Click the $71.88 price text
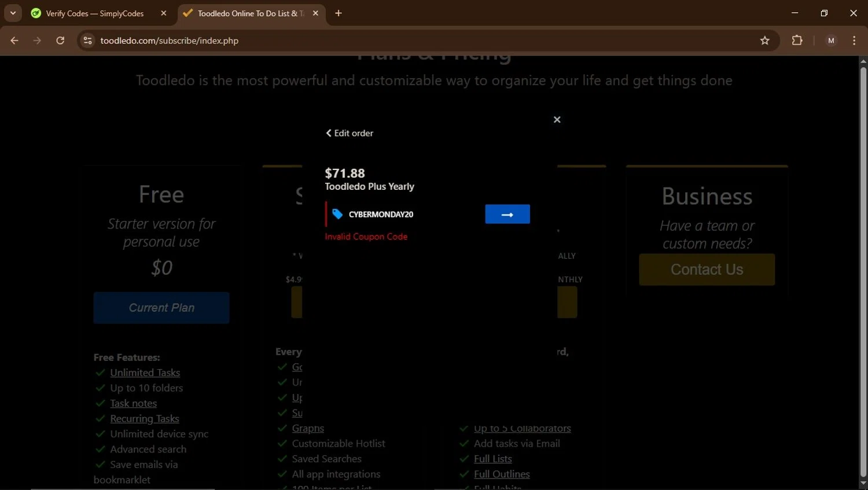868x490 pixels. 345,173
